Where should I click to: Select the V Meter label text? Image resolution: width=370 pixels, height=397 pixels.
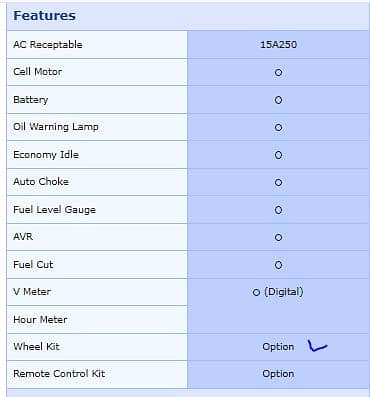pos(32,292)
